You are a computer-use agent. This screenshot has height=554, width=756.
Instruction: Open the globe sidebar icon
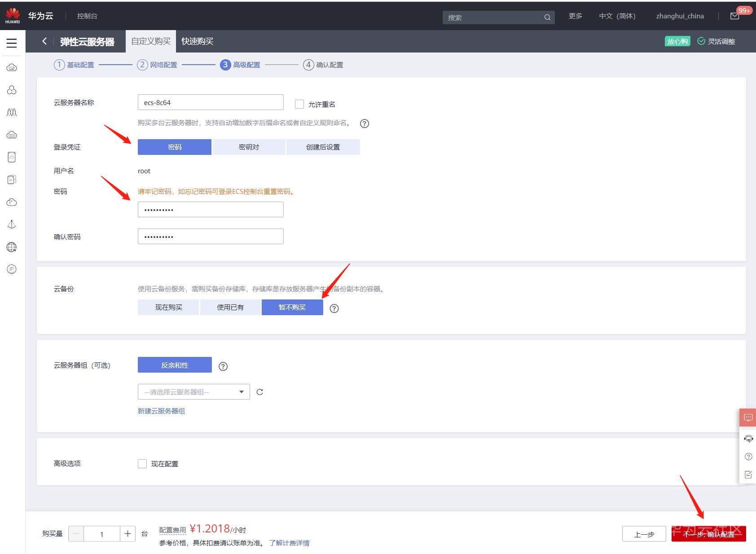12,247
